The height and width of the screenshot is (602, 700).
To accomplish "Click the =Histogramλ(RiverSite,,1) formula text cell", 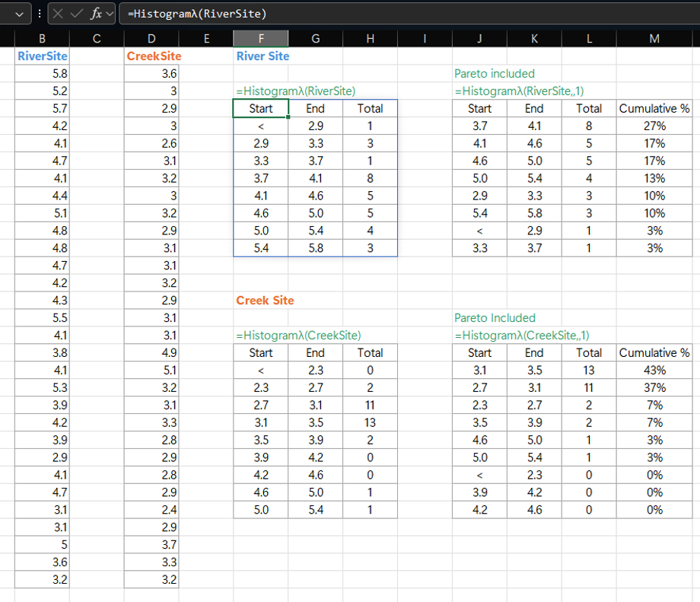I will [519, 91].
